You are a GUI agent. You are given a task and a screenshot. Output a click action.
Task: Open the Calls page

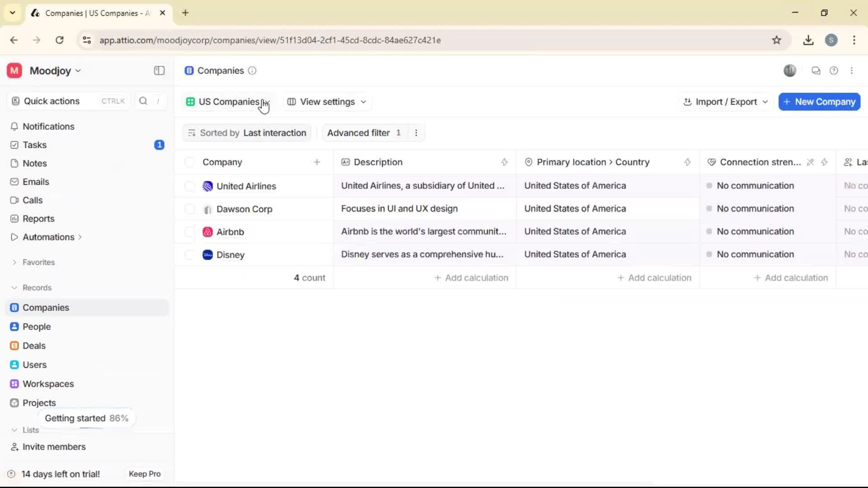pyautogui.click(x=33, y=200)
